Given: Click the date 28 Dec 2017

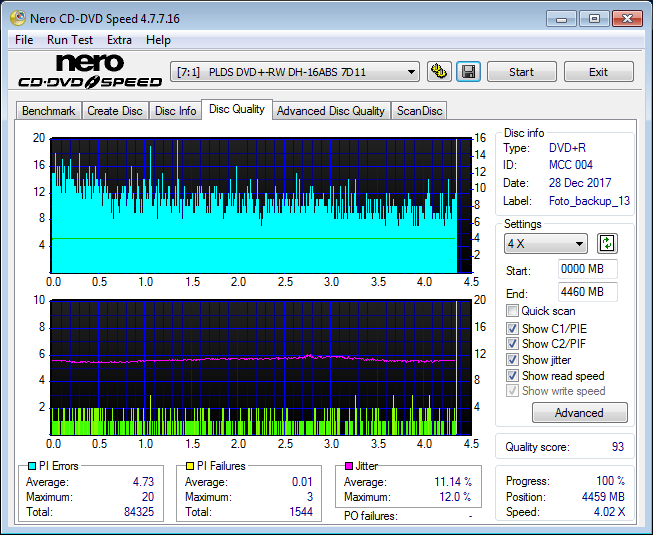Looking at the screenshot, I should 580,183.
